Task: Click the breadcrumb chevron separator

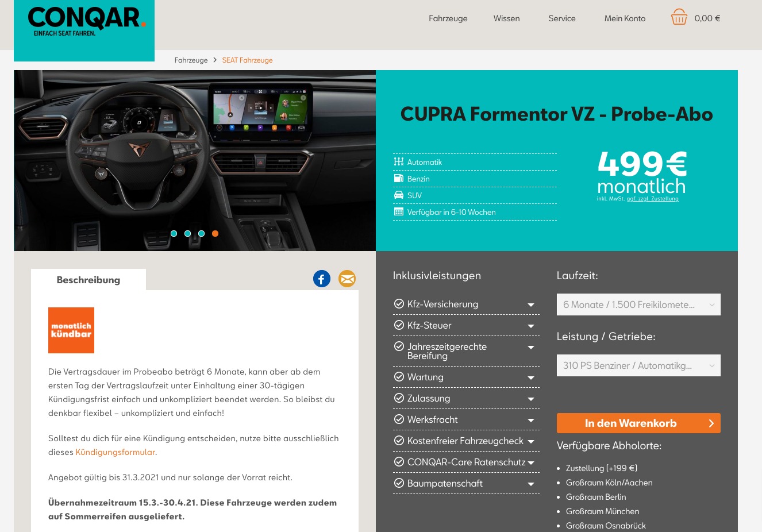Action: (215, 60)
